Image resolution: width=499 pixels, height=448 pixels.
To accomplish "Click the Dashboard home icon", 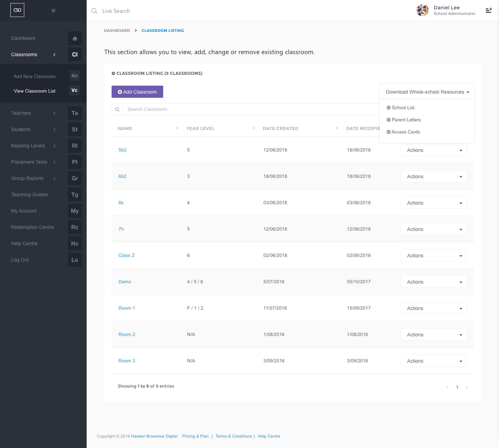I will click(x=75, y=38).
